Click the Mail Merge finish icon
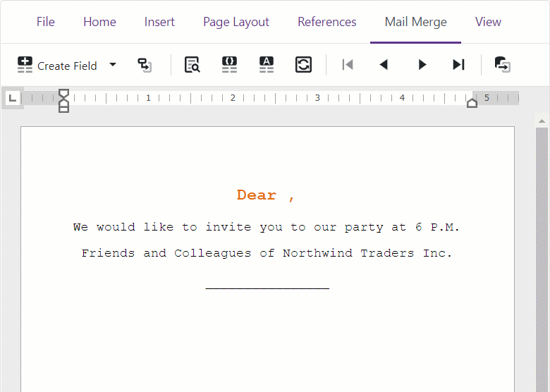 point(502,65)
